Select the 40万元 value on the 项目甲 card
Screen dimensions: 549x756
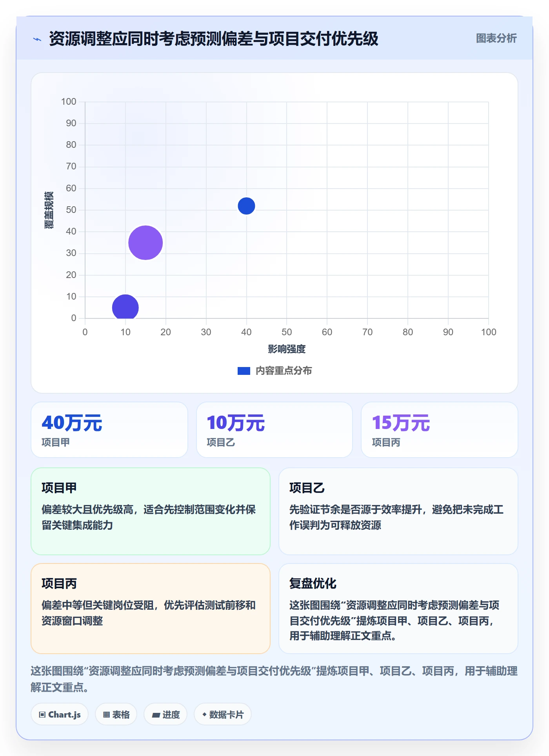coord(72,423)
